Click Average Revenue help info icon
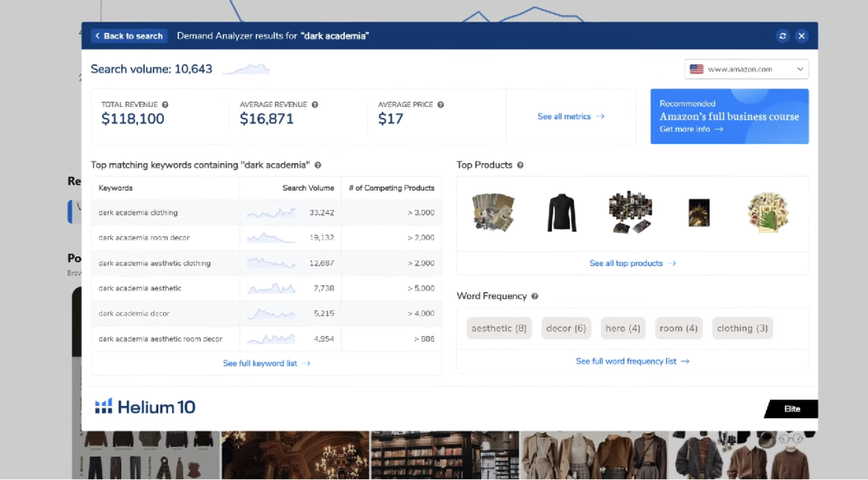The width and height of the screenshot is (868, 480). (314, 105)
